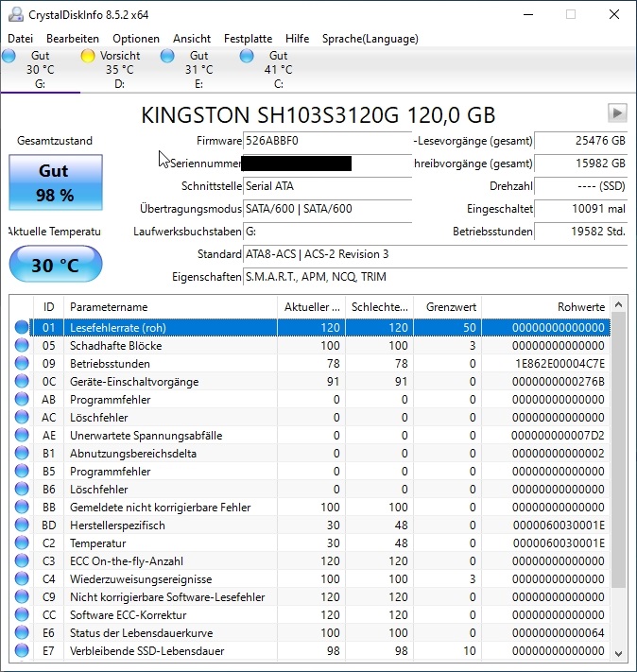The width and height of the screenshot is (637, 672).
Task: Select the Gemeldete nicht korrigierbare Fehler row
Action: point(310,507)
